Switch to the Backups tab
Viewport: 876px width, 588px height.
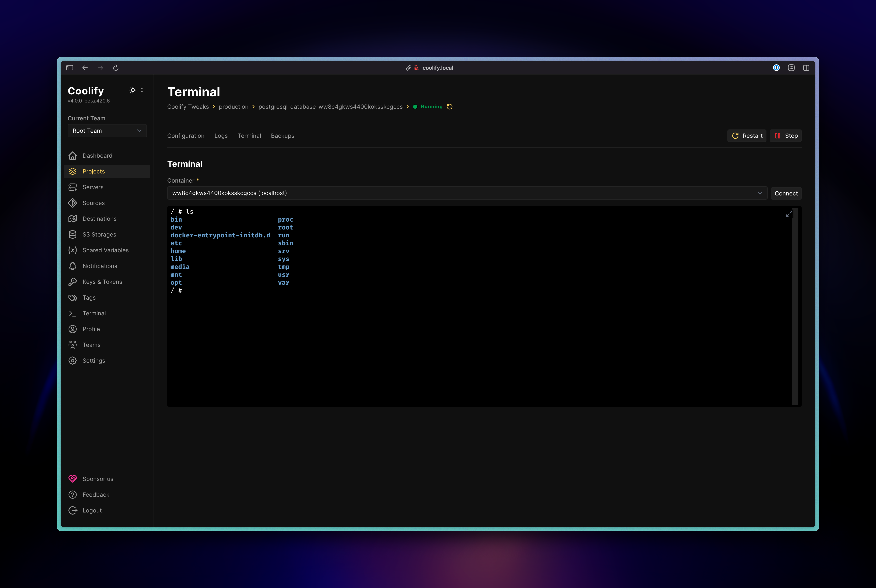[x=282, y=136]
